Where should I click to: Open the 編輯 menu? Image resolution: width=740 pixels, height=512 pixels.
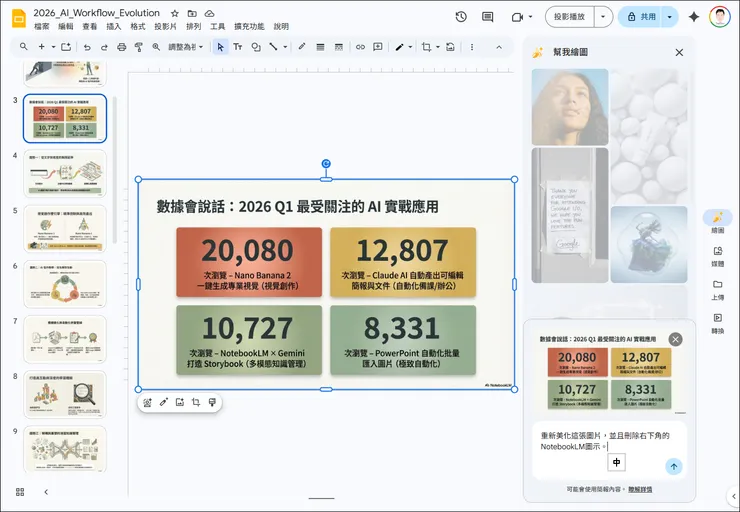click(66, 26)
